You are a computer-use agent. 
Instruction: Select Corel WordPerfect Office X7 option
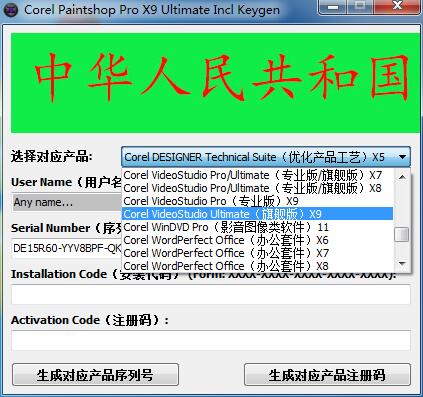pos(257,253)
